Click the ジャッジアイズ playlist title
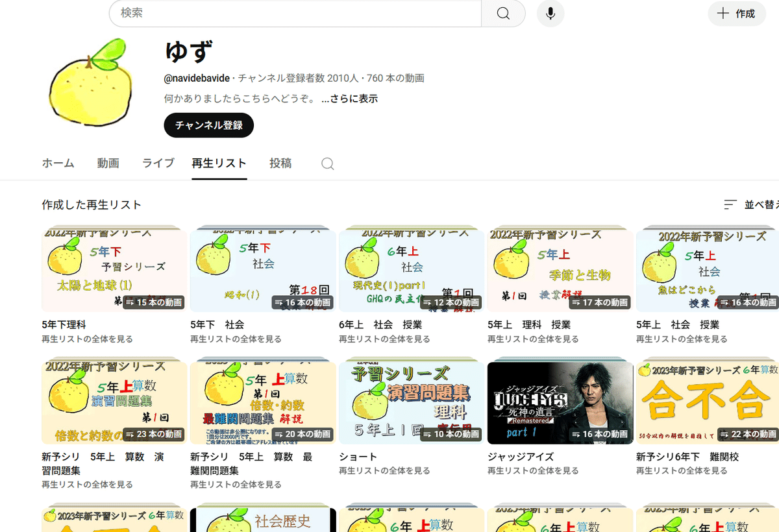779x532 pixels. (x=521, y=457)
